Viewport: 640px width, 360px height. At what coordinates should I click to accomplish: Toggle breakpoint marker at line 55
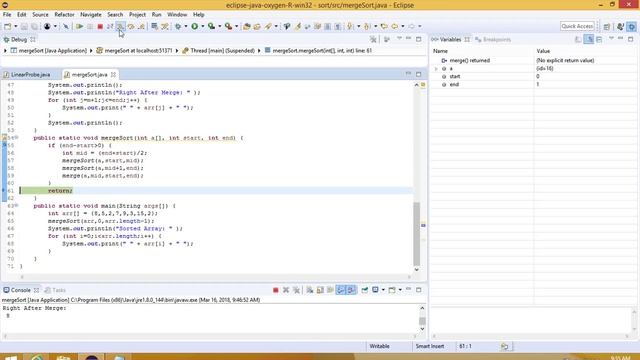4,145
